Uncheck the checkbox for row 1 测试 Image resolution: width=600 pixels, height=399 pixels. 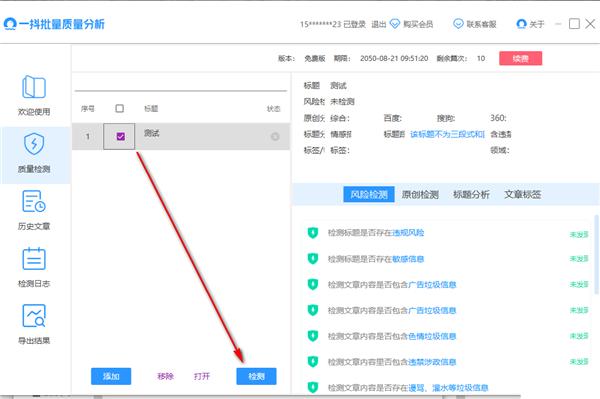(121, 137)
